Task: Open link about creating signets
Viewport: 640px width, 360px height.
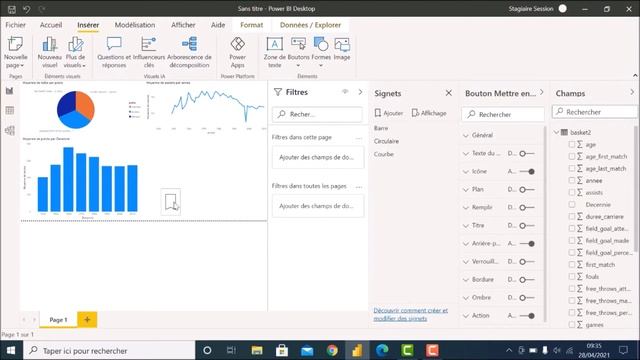Action: point(411,314)
